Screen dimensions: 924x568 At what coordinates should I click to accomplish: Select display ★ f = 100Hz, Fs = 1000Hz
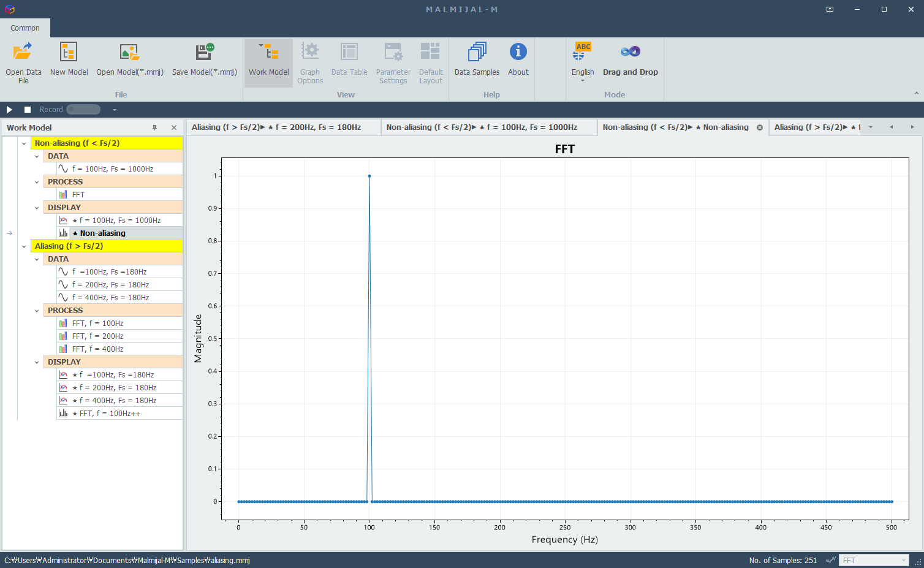point(119,220)
